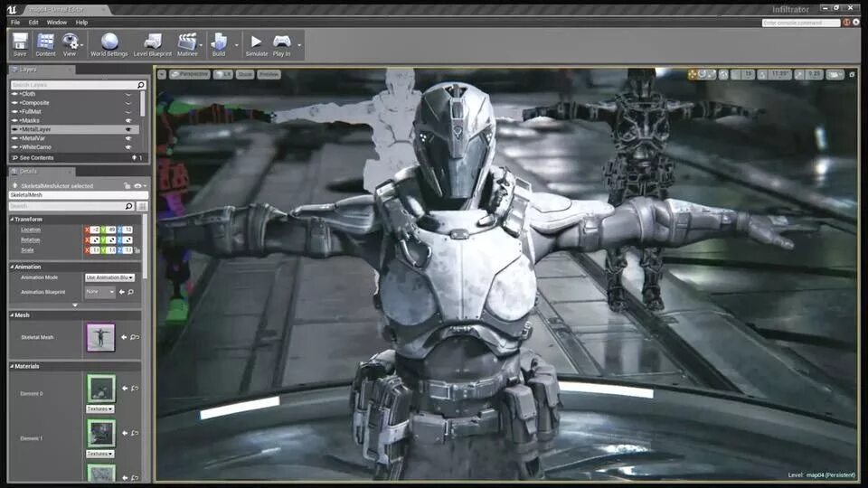This screenshot has height=488, width=868.
Task: Open the File menu
Action: [15, 22]
